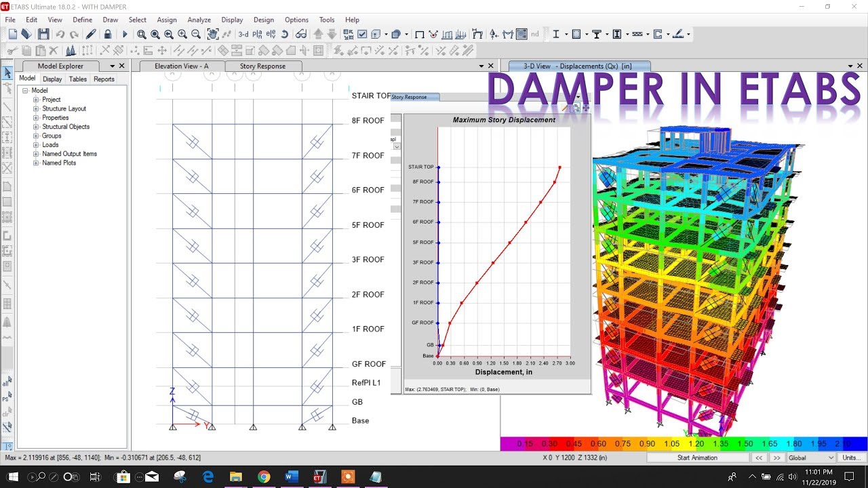Click the Save model icon
This screenshot has width=868, height=488.
(43, 34)
